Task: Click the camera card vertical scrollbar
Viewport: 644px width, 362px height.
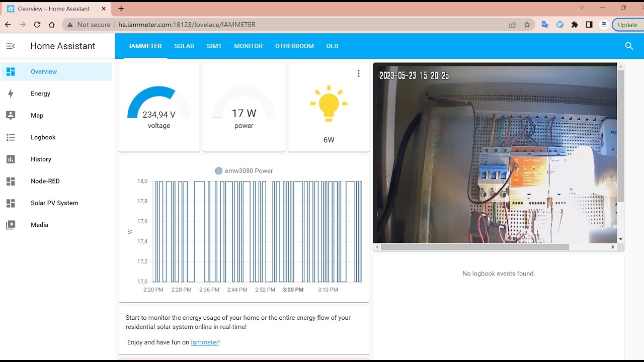Action: 621,136
